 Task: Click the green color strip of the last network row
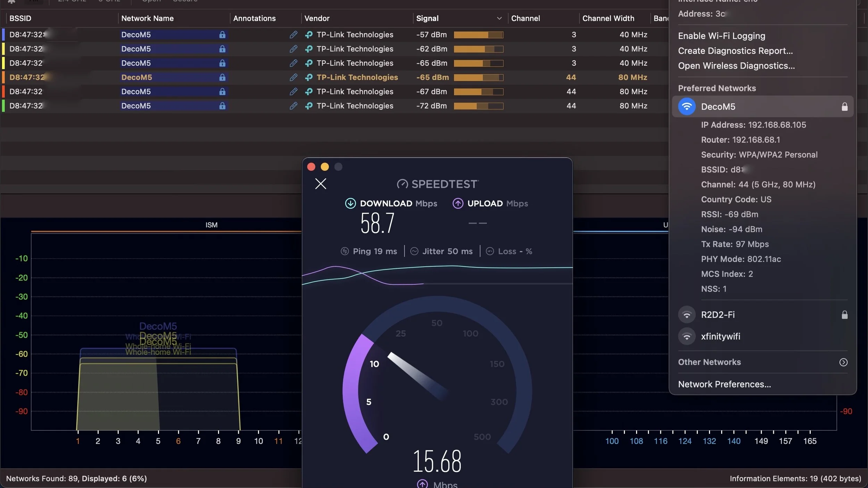(x=3, y=106)
